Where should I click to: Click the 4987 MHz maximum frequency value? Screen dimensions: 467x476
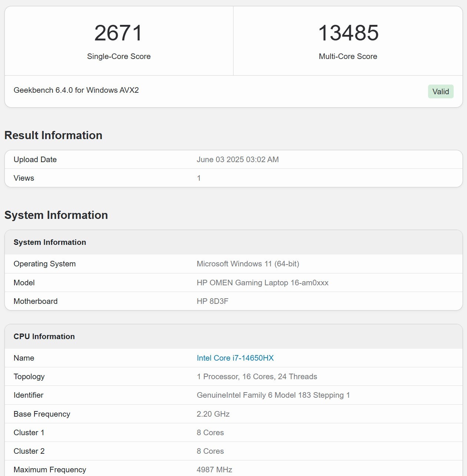(x=214, y=470)
